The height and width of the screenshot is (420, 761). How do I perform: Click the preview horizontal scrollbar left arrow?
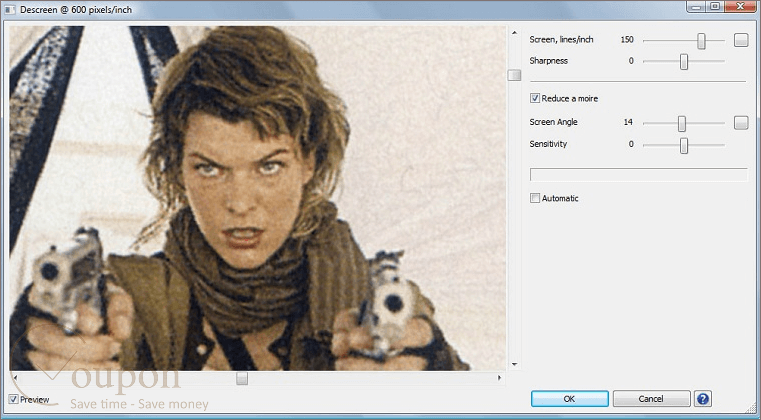[15, 378]
